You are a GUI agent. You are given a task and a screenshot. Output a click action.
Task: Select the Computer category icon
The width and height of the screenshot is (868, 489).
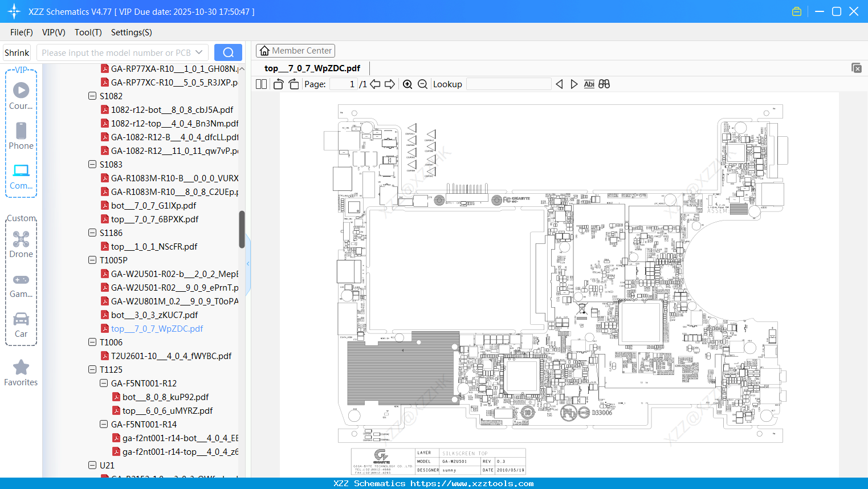coord(21,176)
